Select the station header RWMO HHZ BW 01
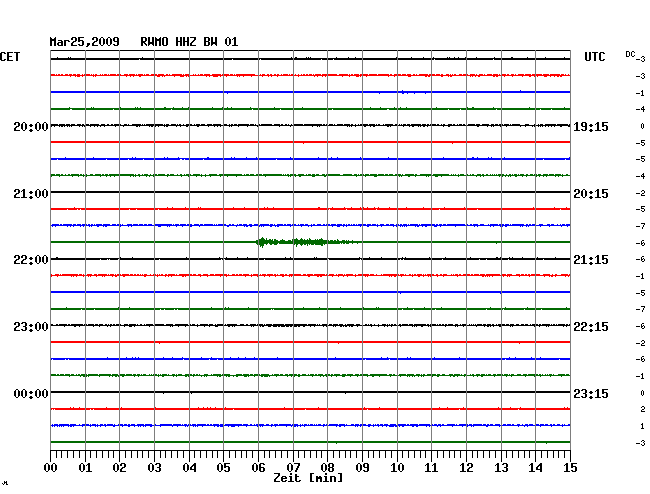The image size is (650, 494). tap(189, 42)
